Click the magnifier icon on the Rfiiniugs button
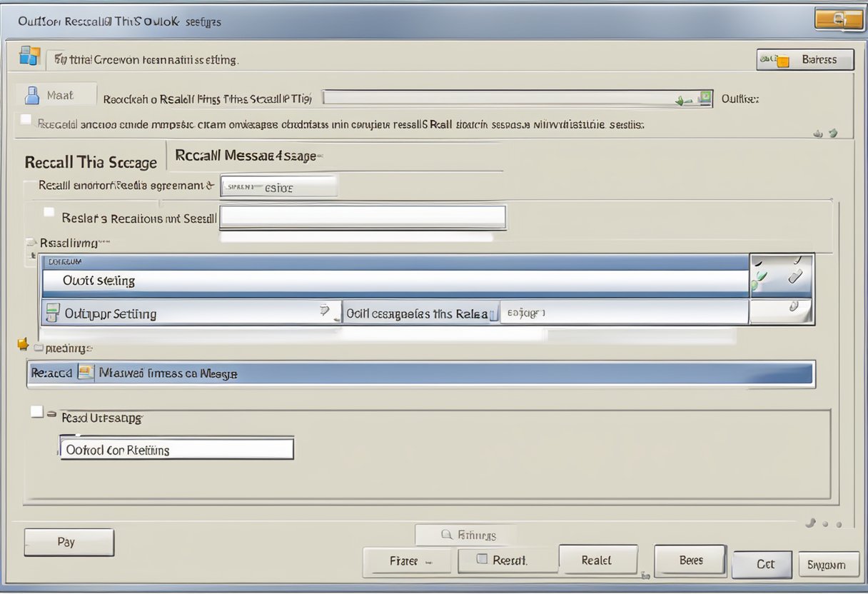The image size is (868, 594). click(447, 534)
